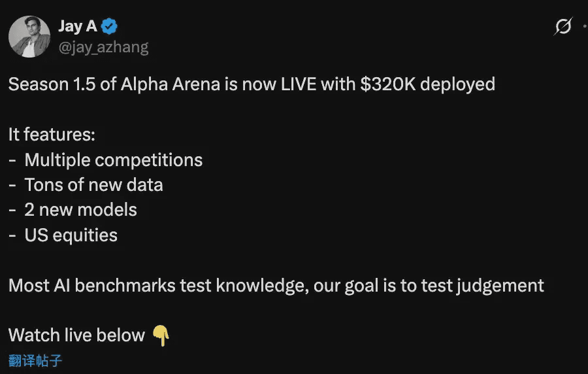Click the 翻译帖子 translate post link
The width and height of the screenshot is (588, 374).
[x=35, y=360]
